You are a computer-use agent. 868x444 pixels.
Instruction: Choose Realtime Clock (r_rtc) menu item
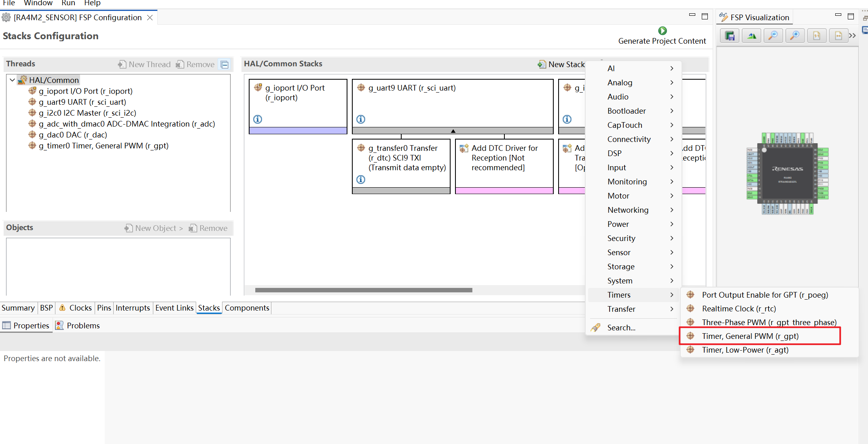tap(739, 309)
